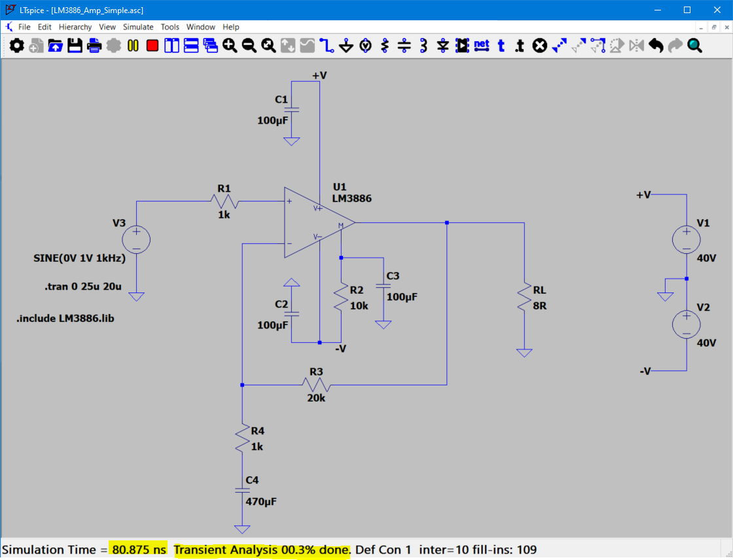Viewport: 733px width, 560px height.
Task: Pause the simulation with yellow bars icon
Action: coord(134,45)
